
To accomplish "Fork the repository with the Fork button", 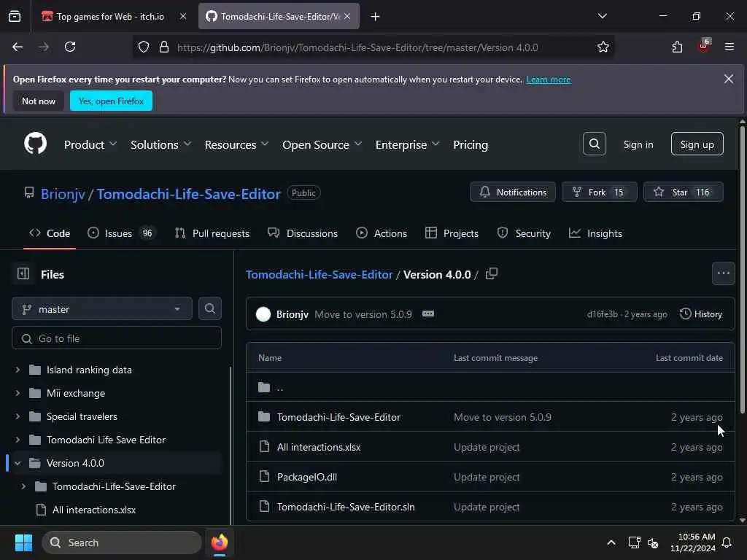I will click(599, 192).
